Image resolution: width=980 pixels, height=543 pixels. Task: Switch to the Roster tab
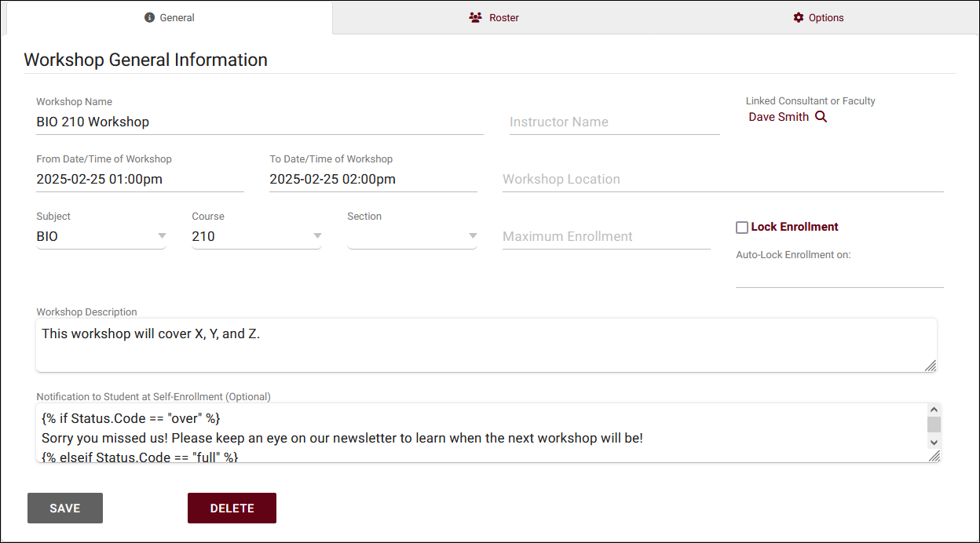494,17
